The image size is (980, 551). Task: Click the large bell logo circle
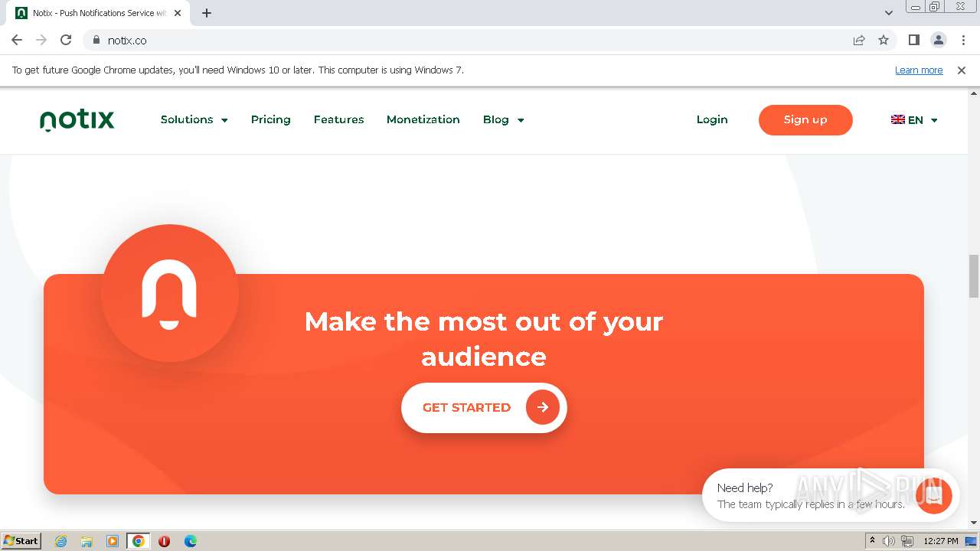[169, 293]
